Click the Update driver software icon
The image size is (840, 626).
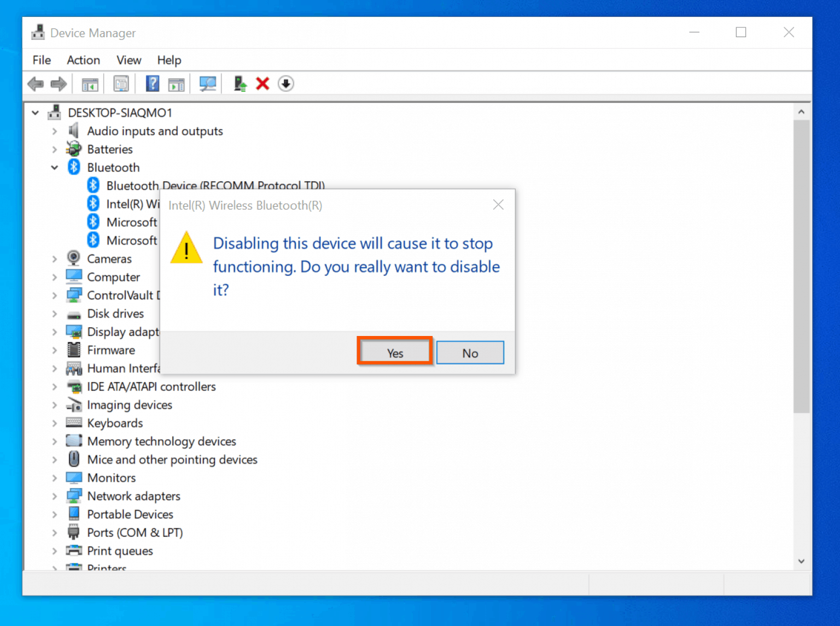coord(240,83)
